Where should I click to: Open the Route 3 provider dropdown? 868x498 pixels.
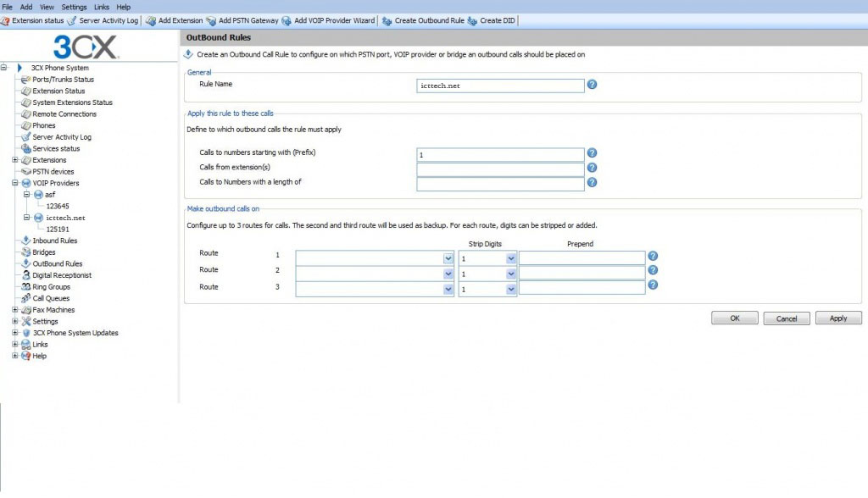pos(448,289)
